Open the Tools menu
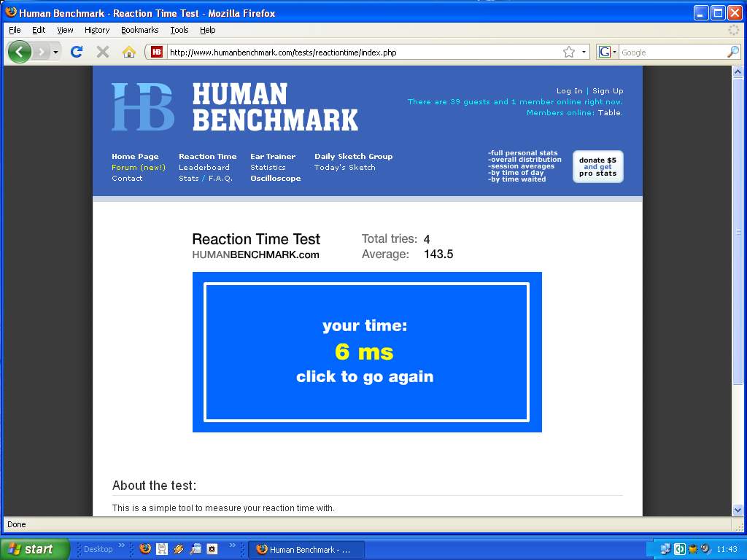Screen dimensions: 747x560 tap(179, 30)
